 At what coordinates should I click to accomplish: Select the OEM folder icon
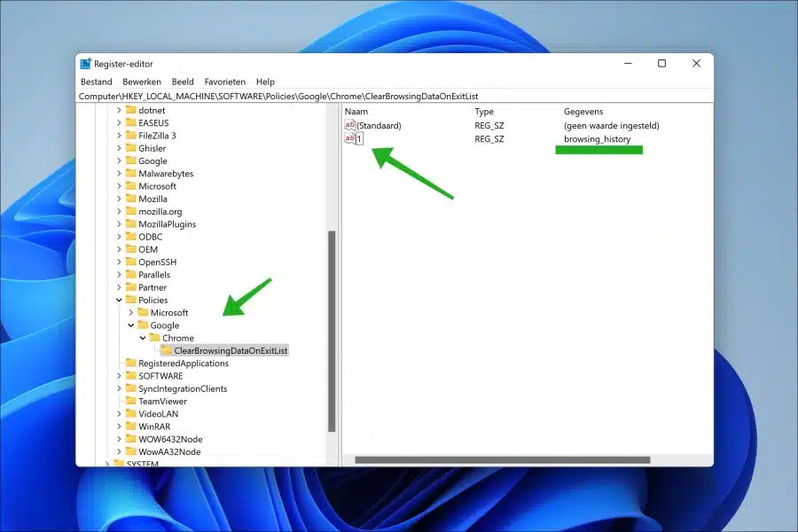click(x=131, y=249)
